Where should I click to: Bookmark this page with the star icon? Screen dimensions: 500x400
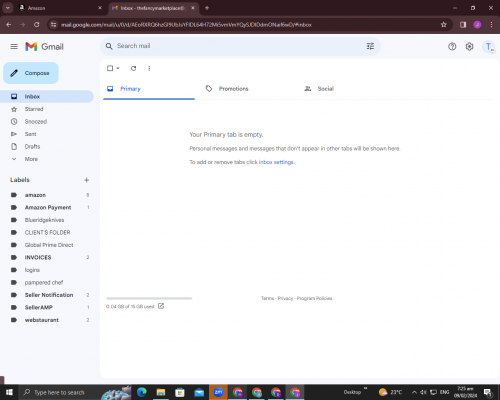pos(444,25)
